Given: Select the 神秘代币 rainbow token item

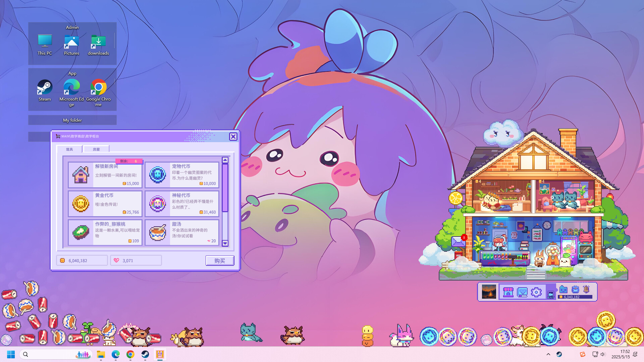Looking at the screenshot, I should click(182, 204).
